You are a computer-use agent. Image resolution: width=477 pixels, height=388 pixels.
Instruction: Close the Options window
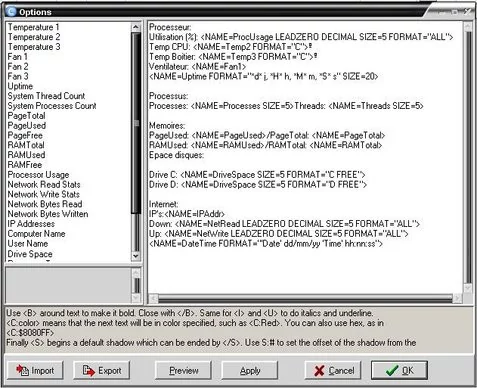(x=467, y=12)
